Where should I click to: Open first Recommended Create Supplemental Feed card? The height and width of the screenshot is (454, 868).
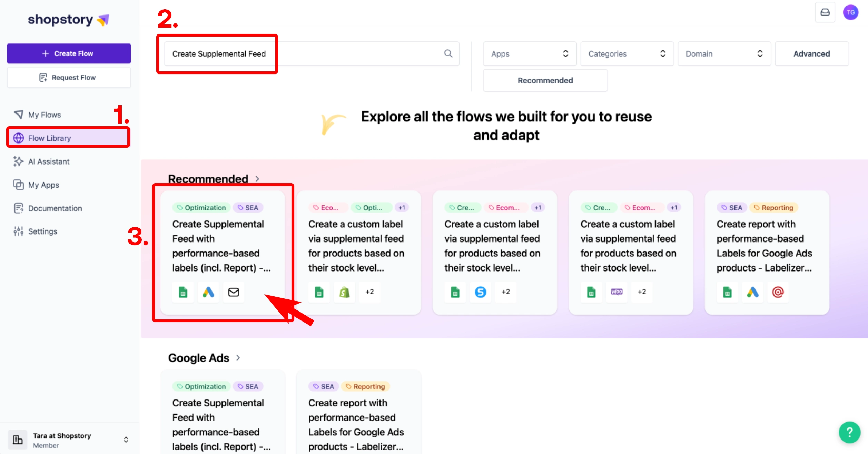coord(223,252)
